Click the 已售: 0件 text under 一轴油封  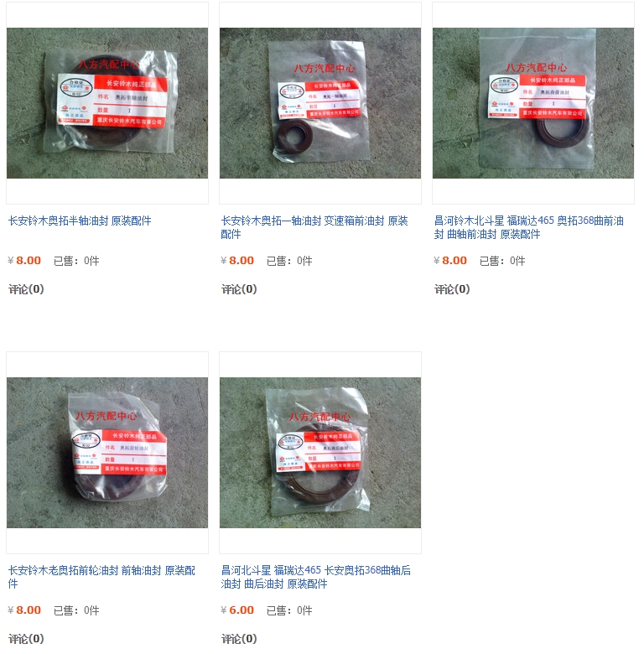[289, 261]
